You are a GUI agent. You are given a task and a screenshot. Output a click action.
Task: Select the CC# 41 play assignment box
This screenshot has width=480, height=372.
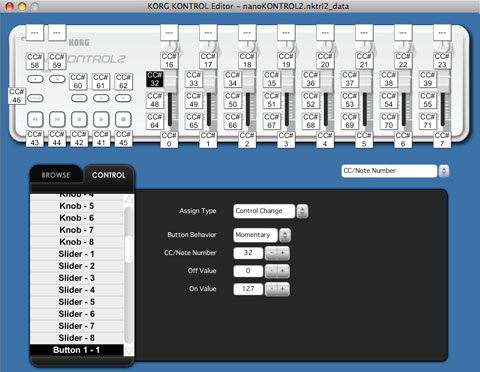(x=101, y=138)
